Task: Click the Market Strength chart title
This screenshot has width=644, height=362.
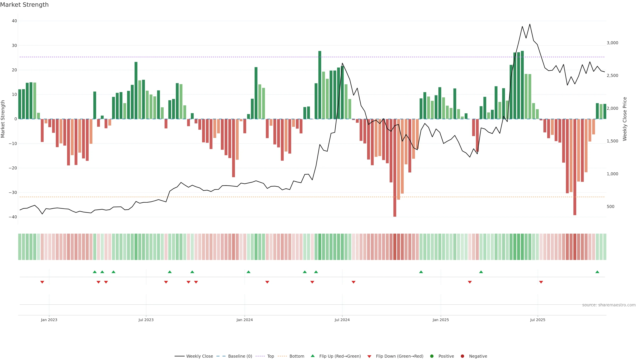Action: tap(24, 5)
